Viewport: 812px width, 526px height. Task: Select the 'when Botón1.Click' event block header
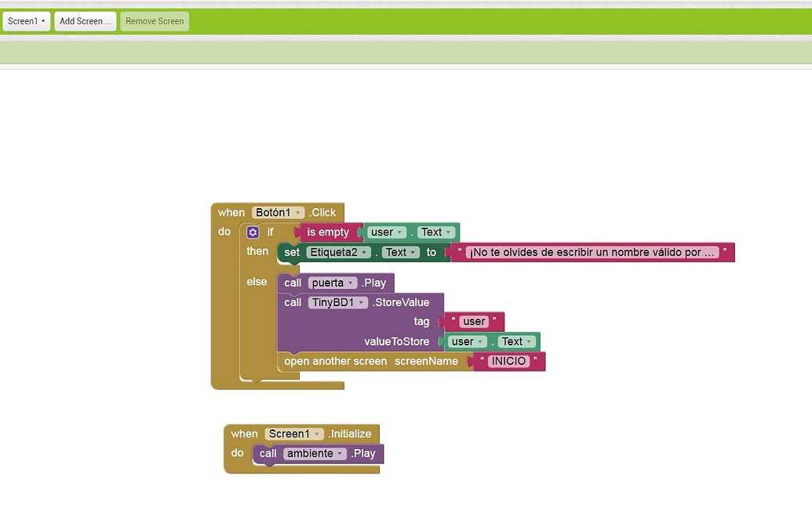point(231,213)
